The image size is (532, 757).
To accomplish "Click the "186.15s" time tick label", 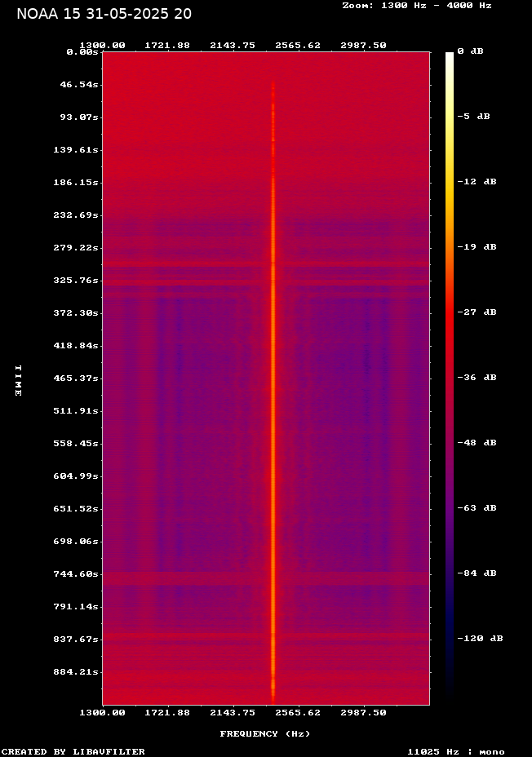I will pyautogui.click(x=76, y=183).
